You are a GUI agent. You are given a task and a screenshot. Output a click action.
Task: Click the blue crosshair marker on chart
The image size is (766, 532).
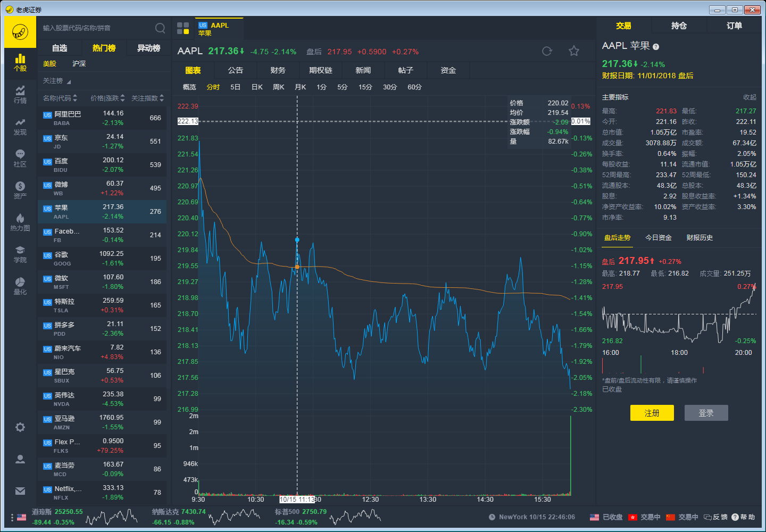[x=297, y=240]
